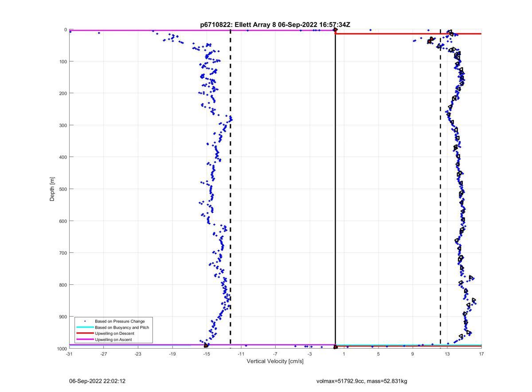Click the y-axis tick label '900'
This screenshot has height=392, width=532.
click(63, 317)
